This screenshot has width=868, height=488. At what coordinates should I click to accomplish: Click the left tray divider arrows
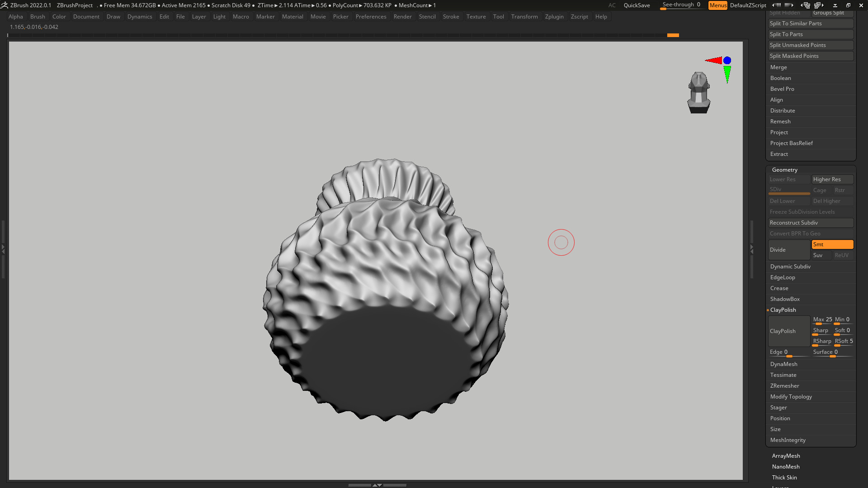[3, 249]
